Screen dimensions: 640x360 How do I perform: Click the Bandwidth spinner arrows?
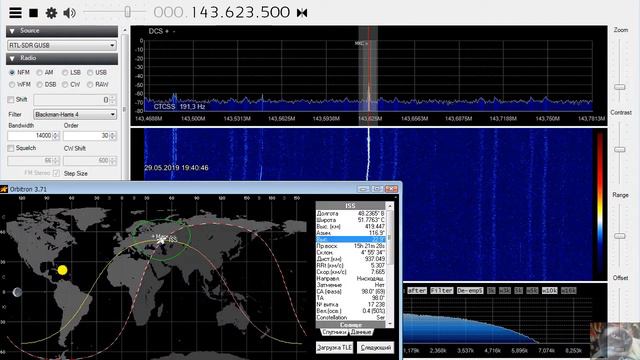[56, 136]
